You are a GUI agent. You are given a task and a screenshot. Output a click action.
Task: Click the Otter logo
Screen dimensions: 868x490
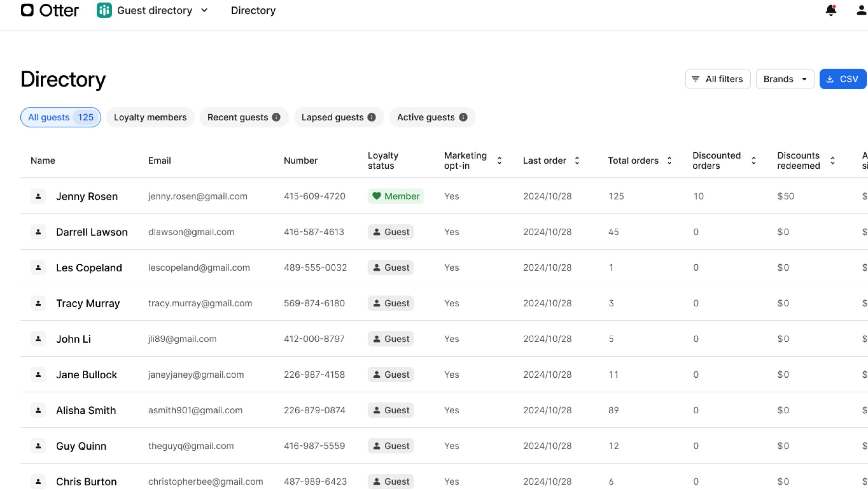(x=50, y=10)
